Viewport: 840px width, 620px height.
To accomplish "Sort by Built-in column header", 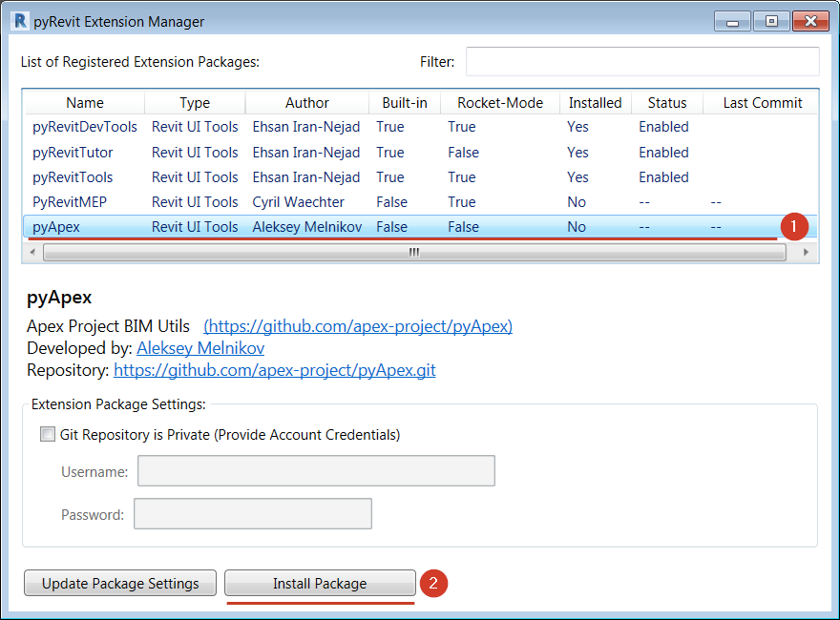I will (x=405, y=103).
